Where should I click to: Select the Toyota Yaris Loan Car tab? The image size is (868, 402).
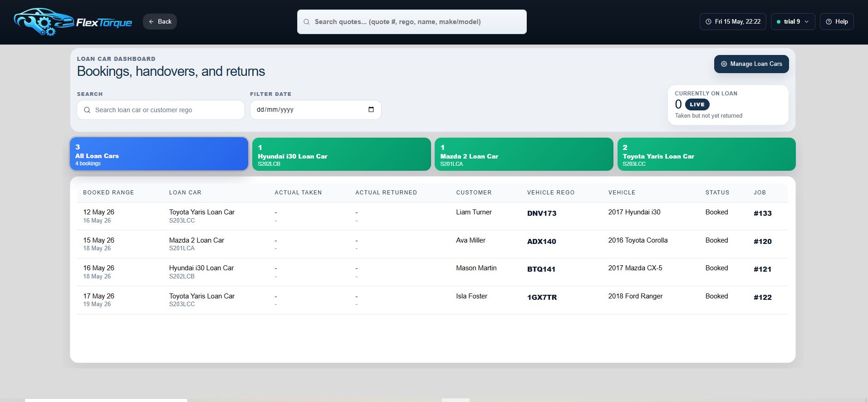tap(706, 154)
